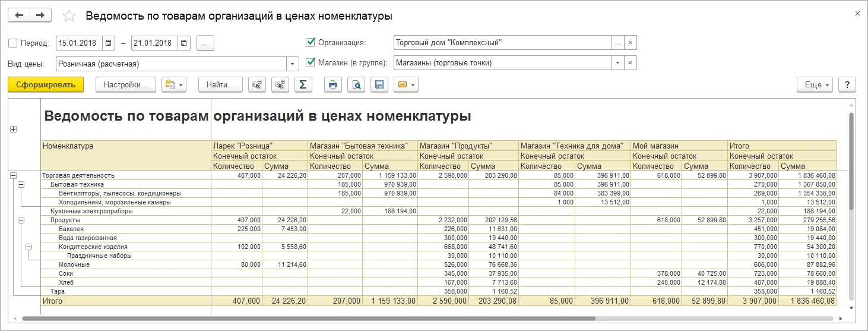868x331 pixels.
Task: Click the start date field 15.01.2018
Action: 79,43
